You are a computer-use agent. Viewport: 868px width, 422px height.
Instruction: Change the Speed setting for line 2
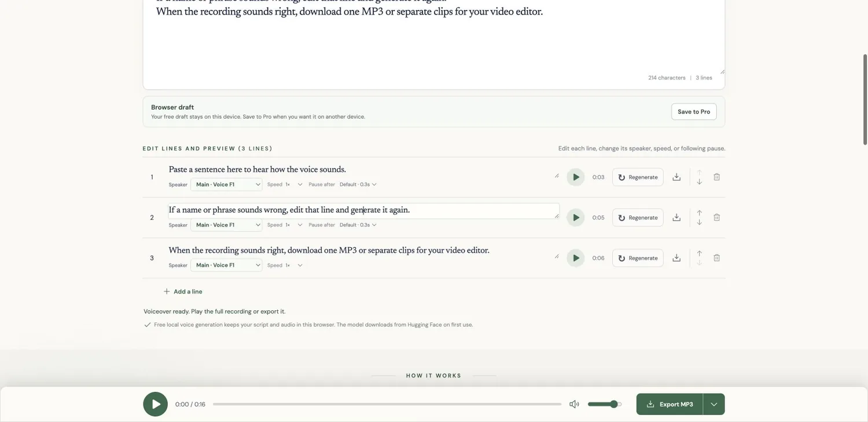coord(294,225)
